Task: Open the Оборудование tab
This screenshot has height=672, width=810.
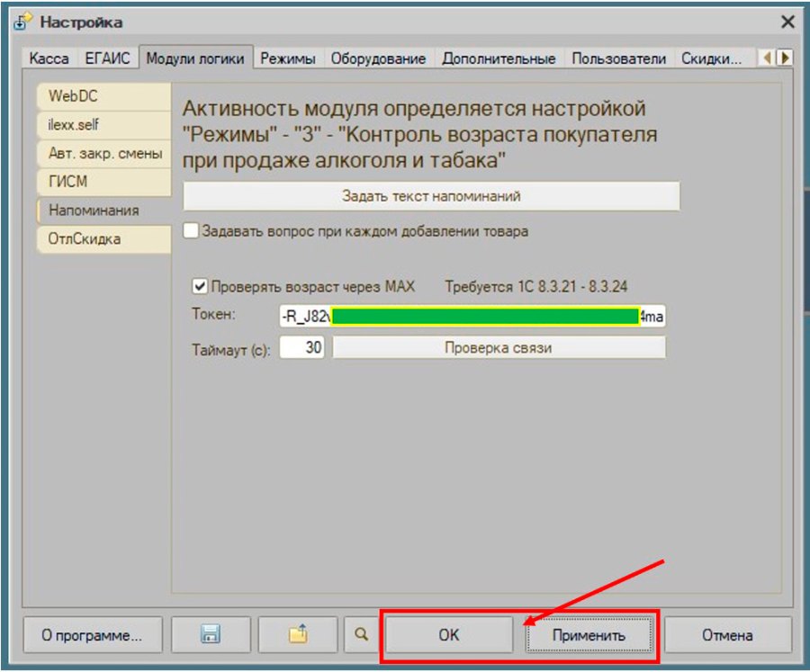Action: (378, 58)
